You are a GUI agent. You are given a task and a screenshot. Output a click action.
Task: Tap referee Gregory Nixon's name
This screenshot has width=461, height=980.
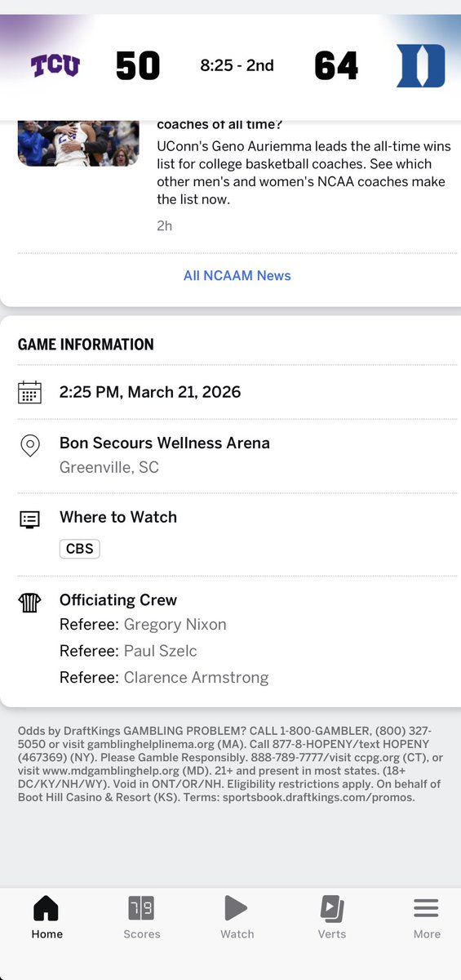tap(175, 625)
